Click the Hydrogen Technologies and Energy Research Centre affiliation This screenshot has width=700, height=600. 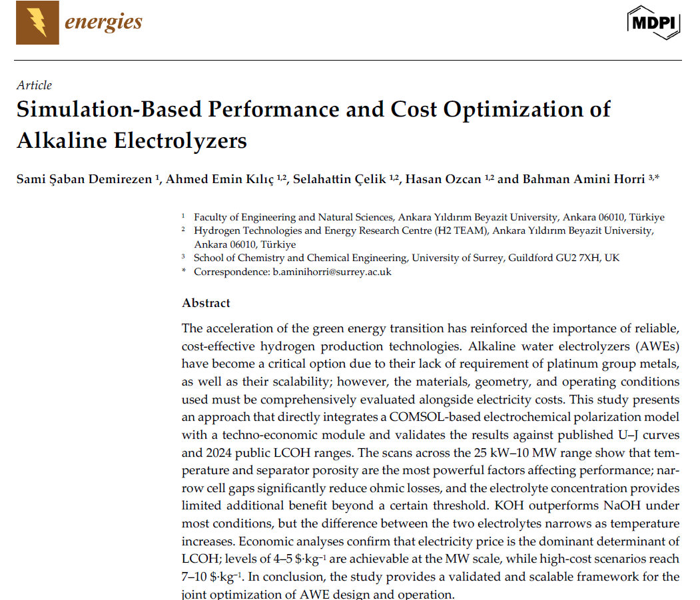422,230
